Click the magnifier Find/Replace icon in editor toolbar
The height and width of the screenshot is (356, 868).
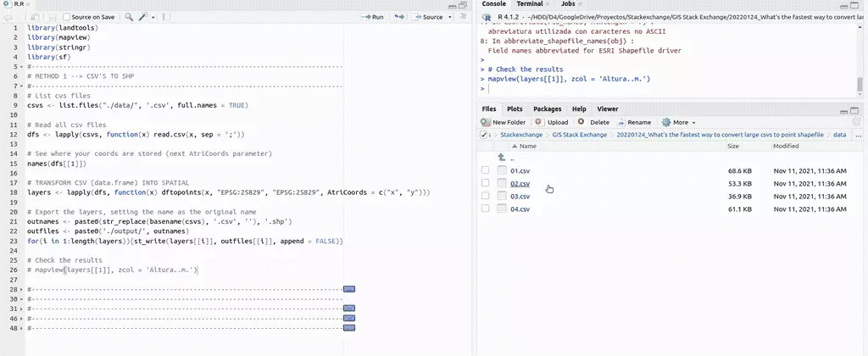[129, 17]
